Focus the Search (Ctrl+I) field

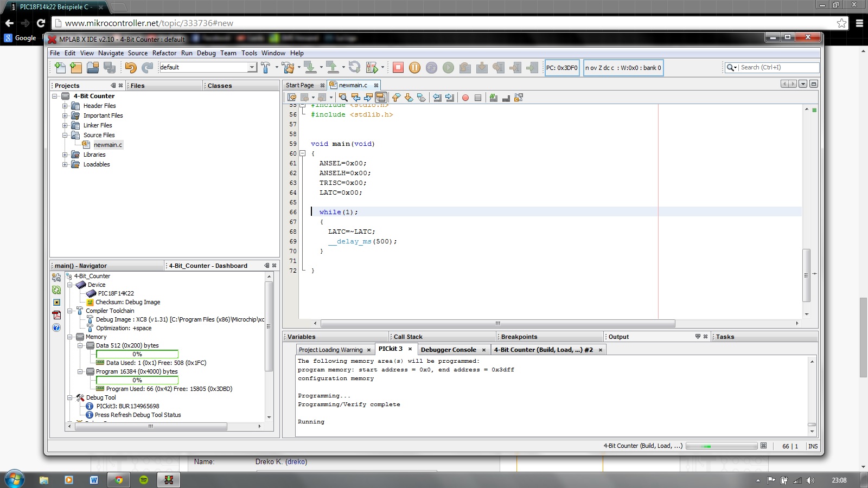(778, 67)
